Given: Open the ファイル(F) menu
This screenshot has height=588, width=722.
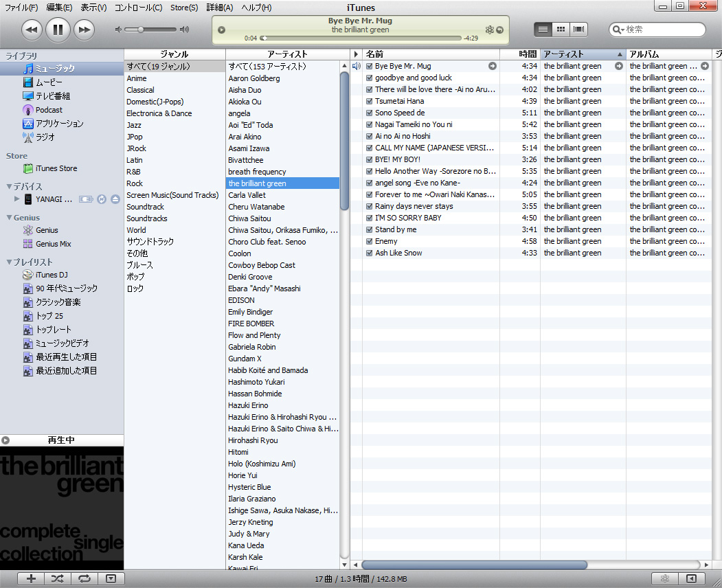Looking at the screenshot, I should tap(21, 8).
